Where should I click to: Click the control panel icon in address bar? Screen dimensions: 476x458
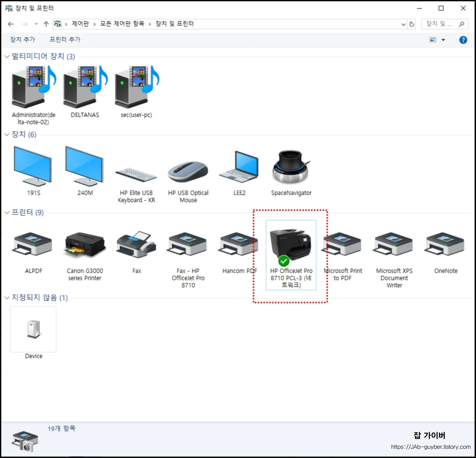pos(58,24)
